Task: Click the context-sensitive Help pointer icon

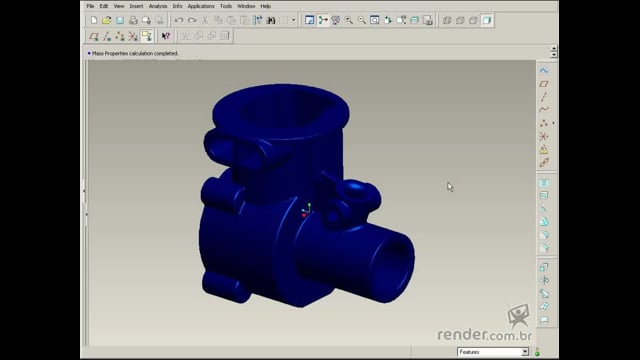Action: coord(166,36)
